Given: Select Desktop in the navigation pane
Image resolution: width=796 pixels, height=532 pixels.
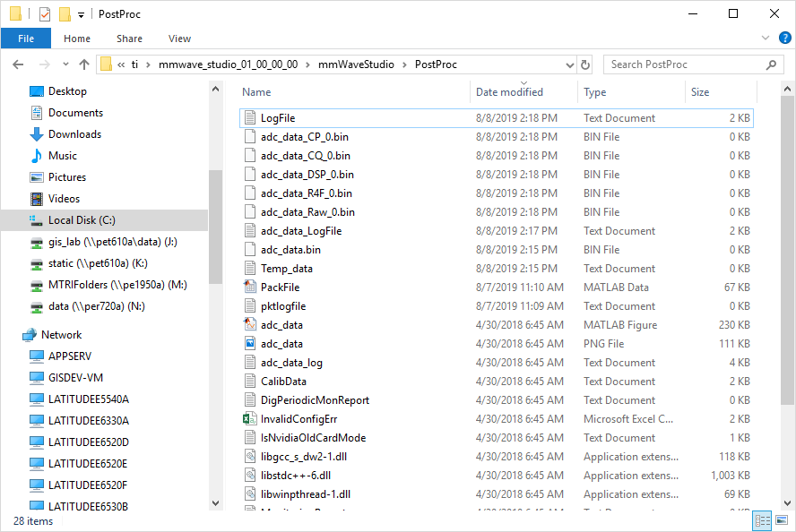Looking at the screenshot, I should pos(67,91).
